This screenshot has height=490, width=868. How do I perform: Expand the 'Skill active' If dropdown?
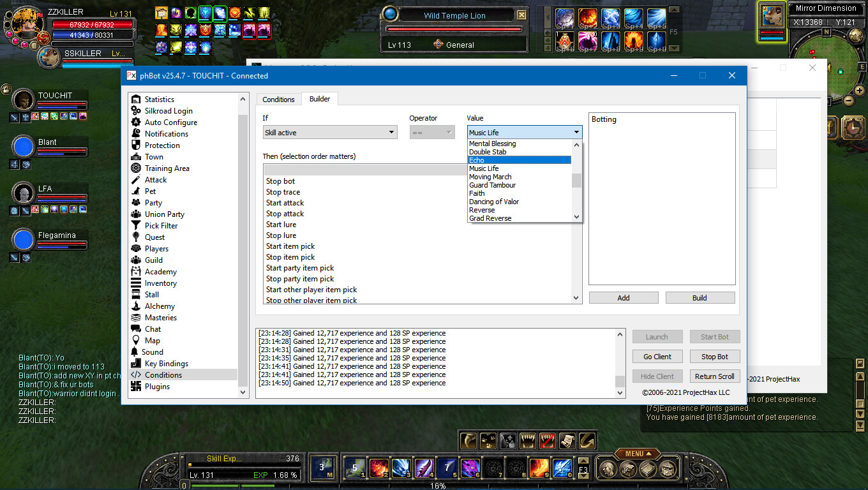[330, 133]
